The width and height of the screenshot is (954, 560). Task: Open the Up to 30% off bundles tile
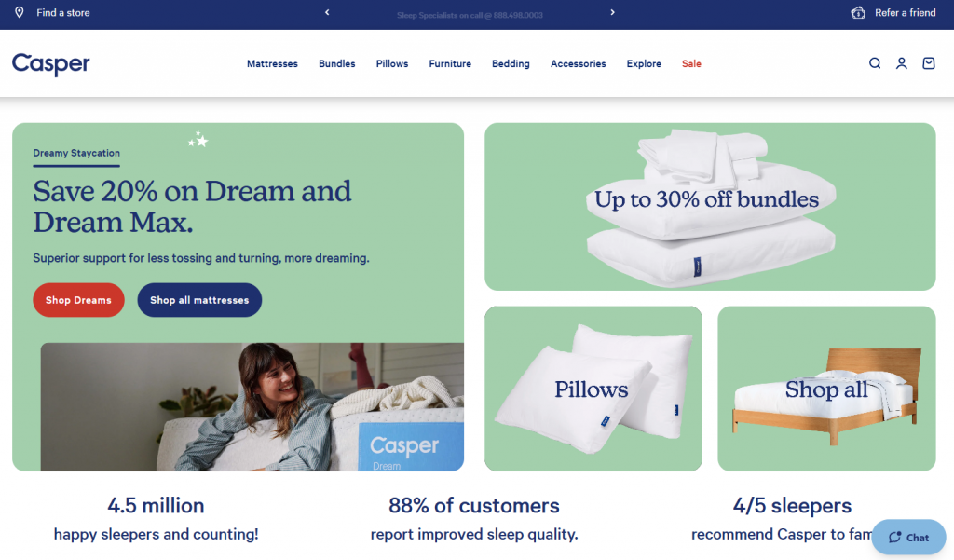pos(710,207)
